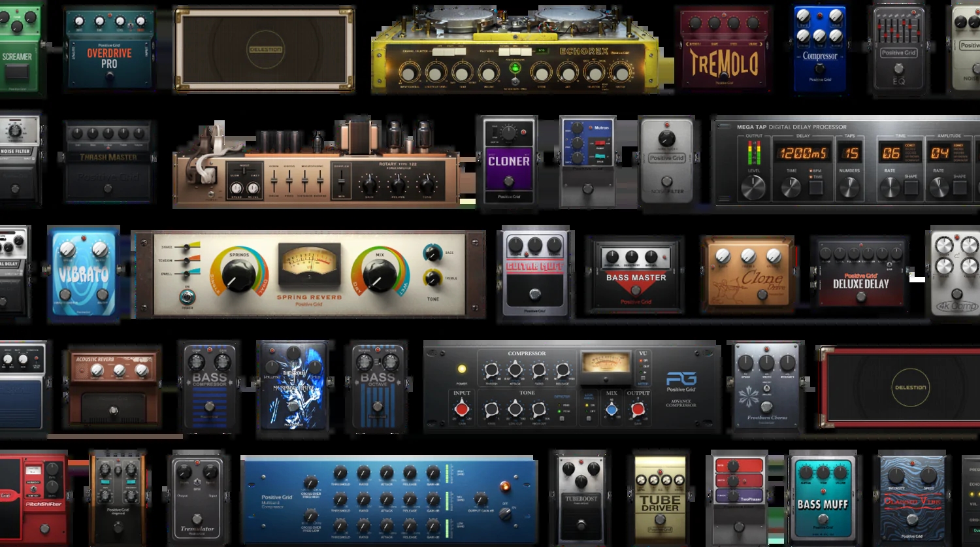This screenshot has height=547, width=980.
Task: Select the purple Cloner pedal
Action: pyautogui.click(x=508, y=161)
